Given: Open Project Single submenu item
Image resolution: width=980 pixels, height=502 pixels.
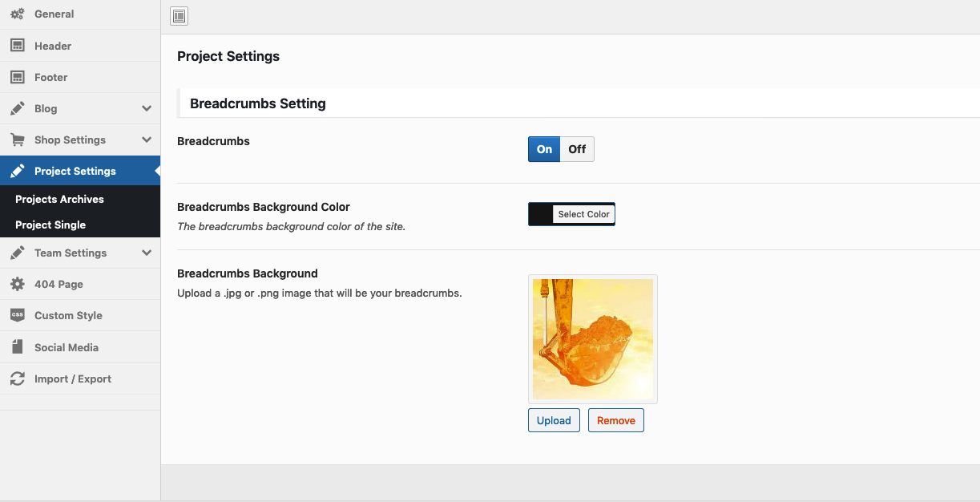Looking at the screenshot, I should [x=50, y=225].
